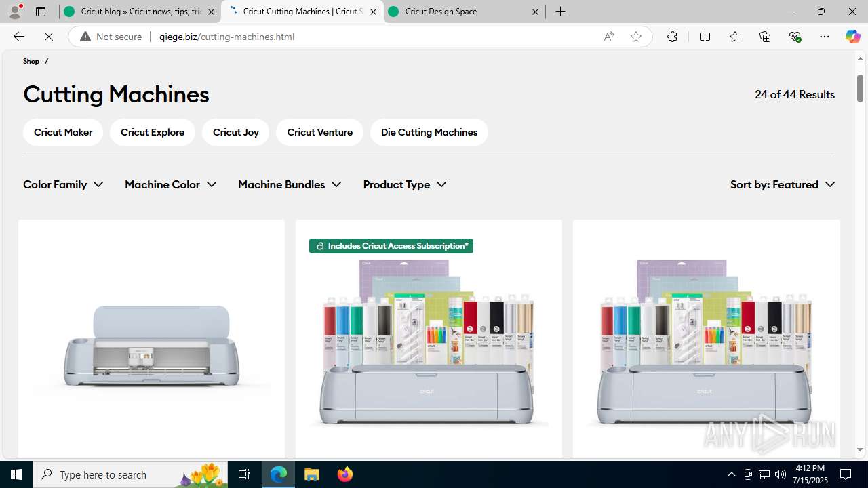Open Settings and more ellipsis menu
Screen dimensions: 868x488
(x=824, y=37)
